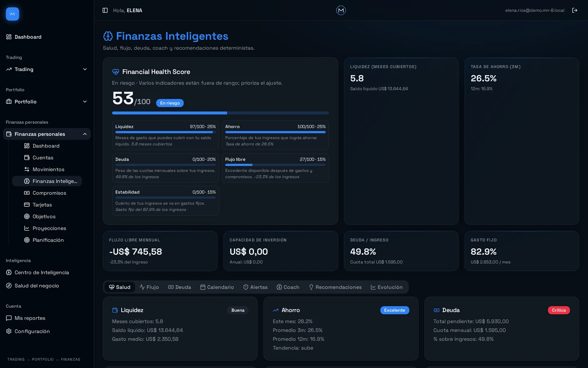
Task: Click the Dashboard grid icon at sidebar top
Action: [9, 37]
